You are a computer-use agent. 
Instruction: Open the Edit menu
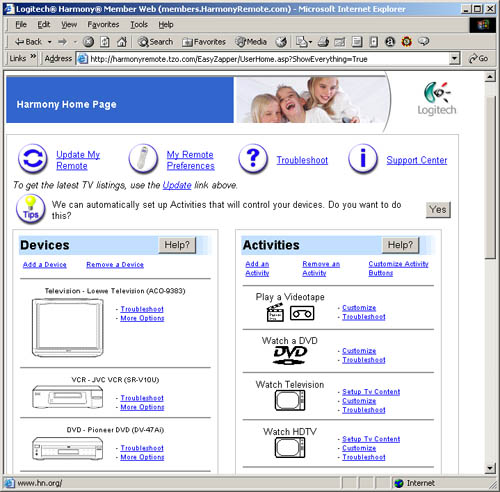pyautogui.click(x=44, y=24)
